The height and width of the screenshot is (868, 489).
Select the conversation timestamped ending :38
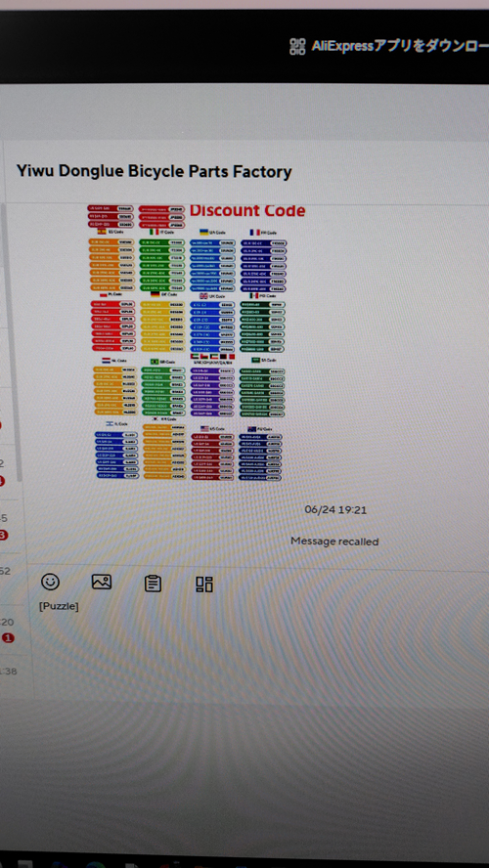(9, 673)
